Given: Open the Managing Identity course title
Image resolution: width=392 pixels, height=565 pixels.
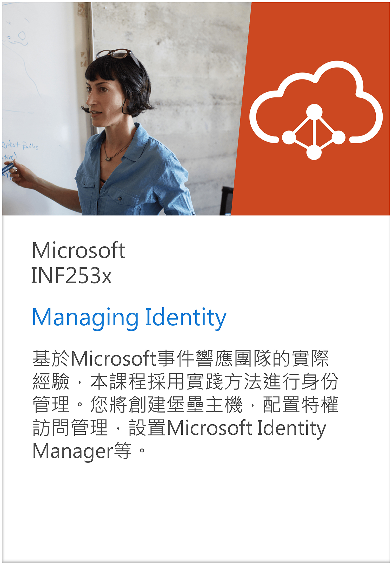Looking at the screenshot, I should tap(129, 317).
